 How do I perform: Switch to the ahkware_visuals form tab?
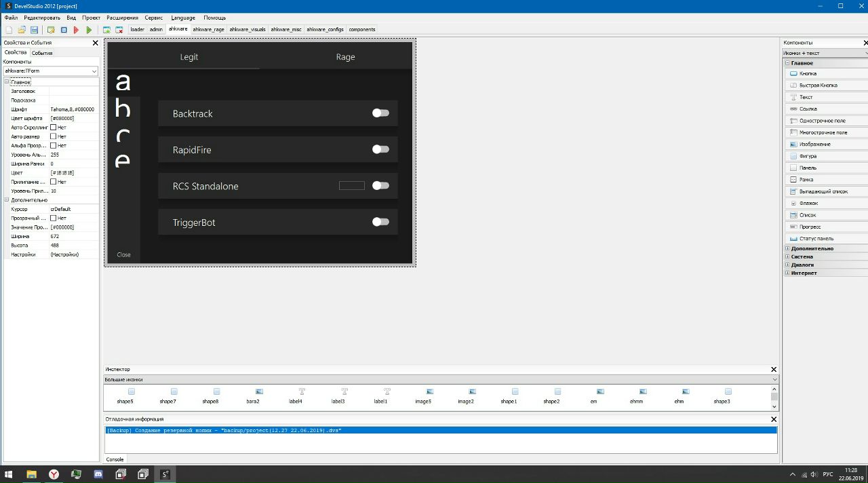click(248, 30)
